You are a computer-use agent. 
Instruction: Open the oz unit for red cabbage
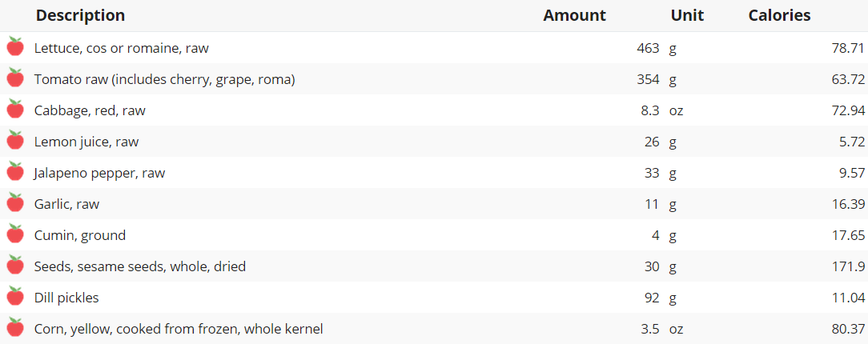676,110
